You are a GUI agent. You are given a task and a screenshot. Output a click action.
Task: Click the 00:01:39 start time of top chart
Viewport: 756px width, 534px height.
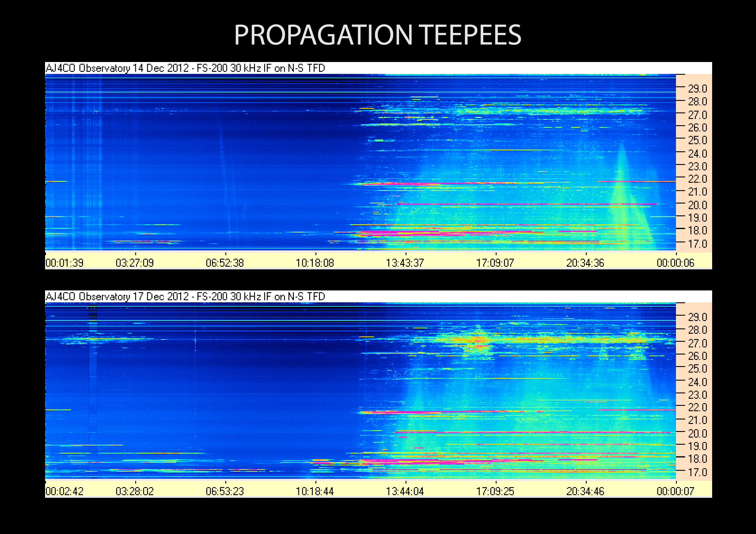(x=65, y=263)
